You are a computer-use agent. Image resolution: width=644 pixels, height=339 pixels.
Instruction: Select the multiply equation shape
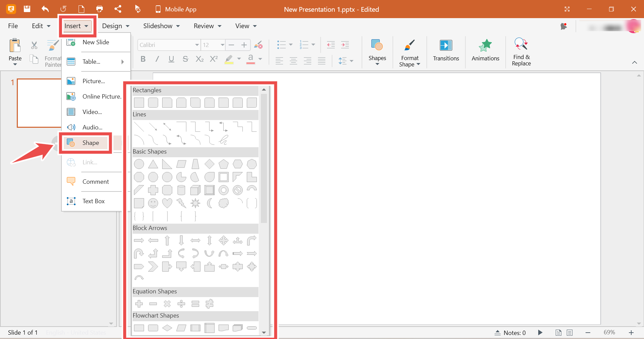pyautogui.click(x=167, y=304)
